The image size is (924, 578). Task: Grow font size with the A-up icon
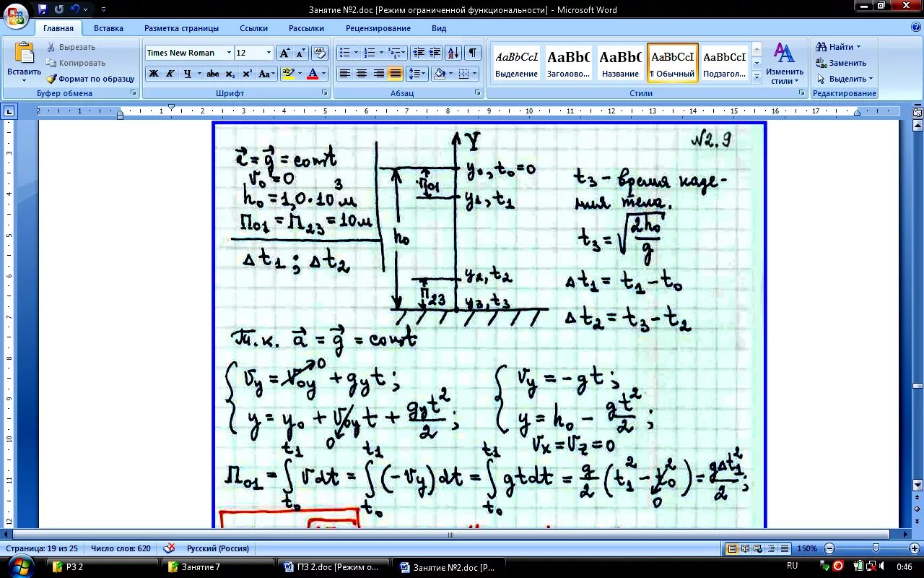284,53
